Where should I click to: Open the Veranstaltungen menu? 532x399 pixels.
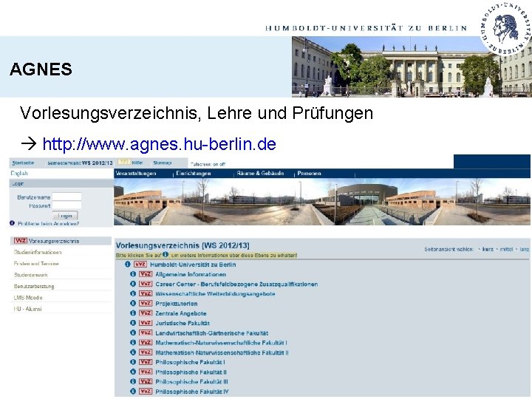coord(136,174)
